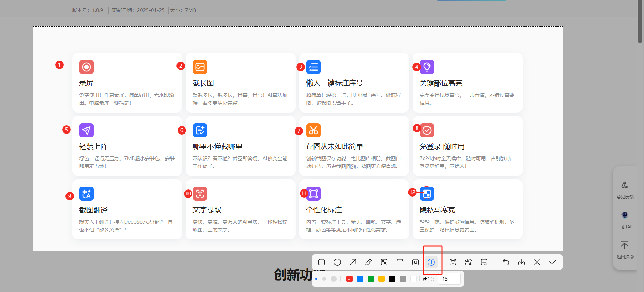The width and height of the screenshot is (644, 292).
Task: Click the 版本号: 1.0.9 text
Action: click(x=88, y=10)
